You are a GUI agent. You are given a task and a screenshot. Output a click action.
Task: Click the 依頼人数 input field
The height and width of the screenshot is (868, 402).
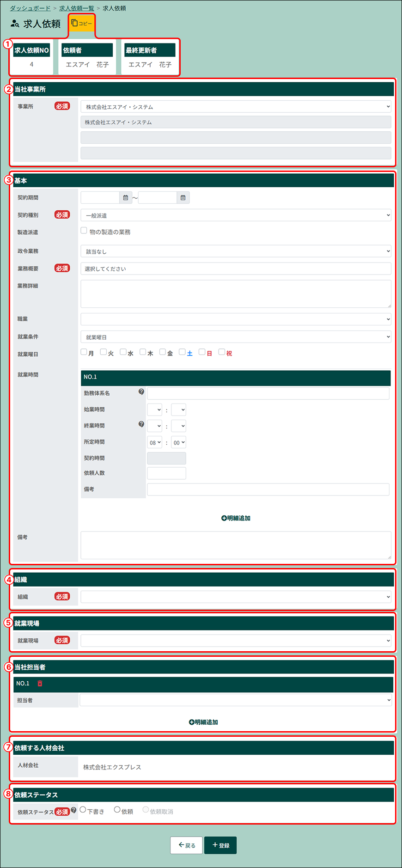166,473
